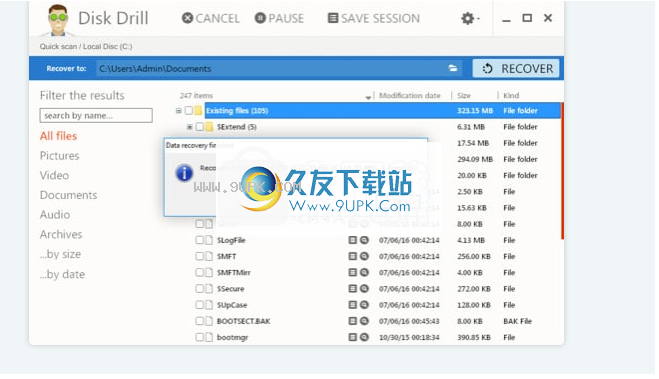Open hex view icon for $UpCase

(353, 305)
